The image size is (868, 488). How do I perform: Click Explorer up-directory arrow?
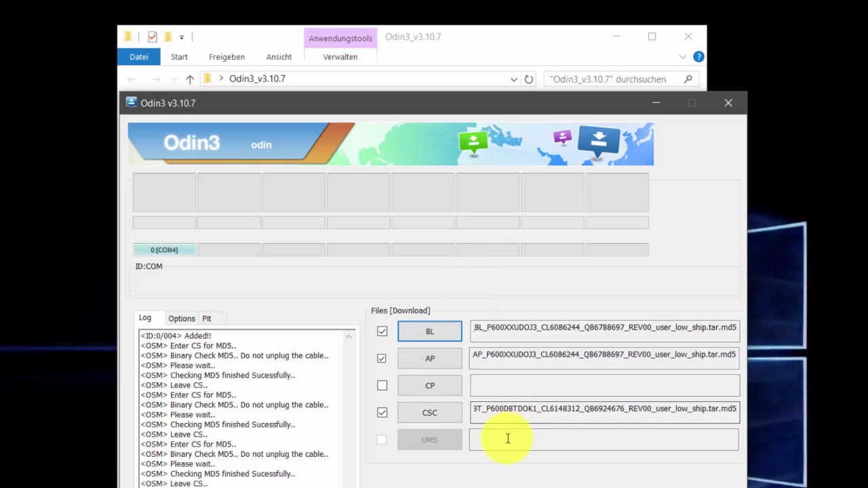click(190, 79)
